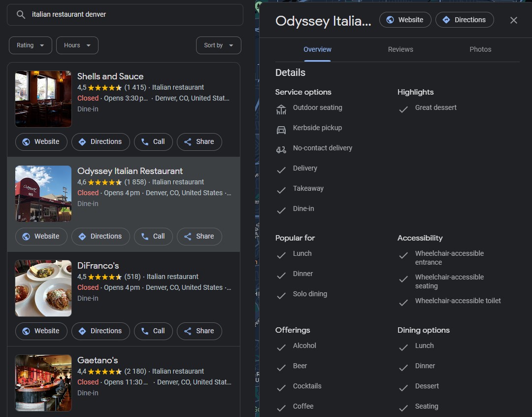
Task: Open the Rating filter dropdown
Action: pos(31,45)
